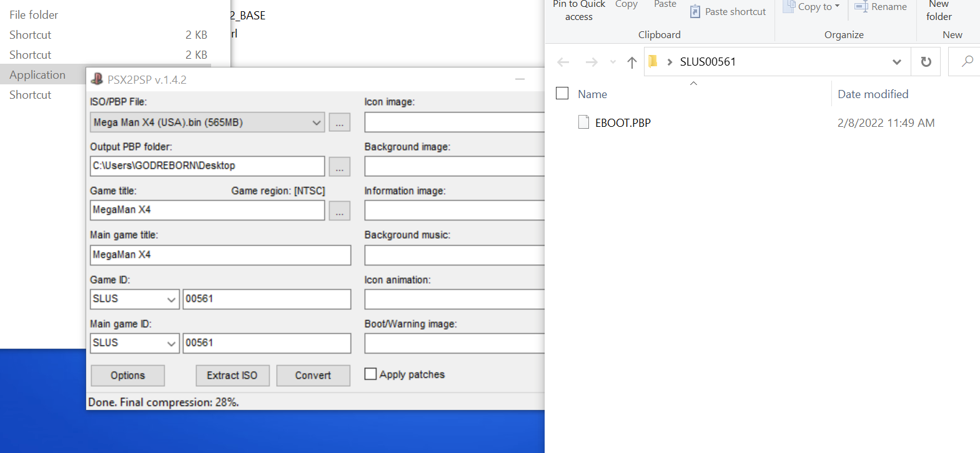Minimize the PSX2PSP window
Image resolution: width=980 pixels, height=453 pixels.
[520, 79]
